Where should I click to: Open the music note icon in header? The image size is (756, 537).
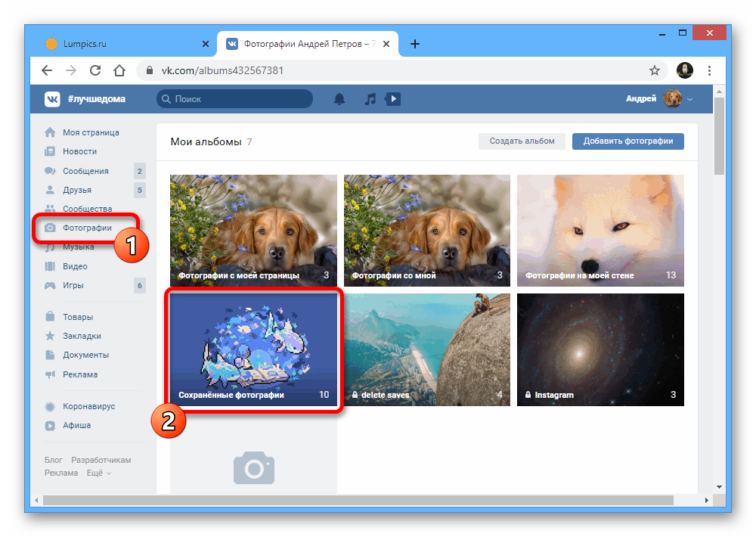[x=370, y=99]
